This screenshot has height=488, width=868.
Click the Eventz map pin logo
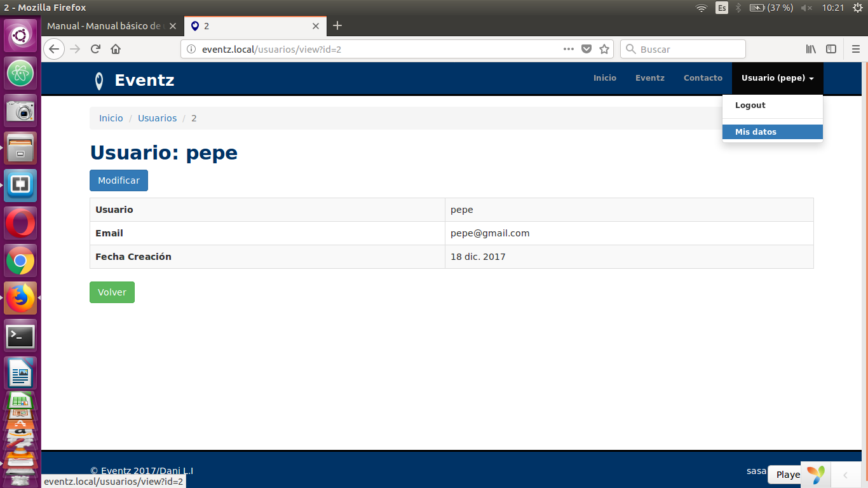[99, 81]
